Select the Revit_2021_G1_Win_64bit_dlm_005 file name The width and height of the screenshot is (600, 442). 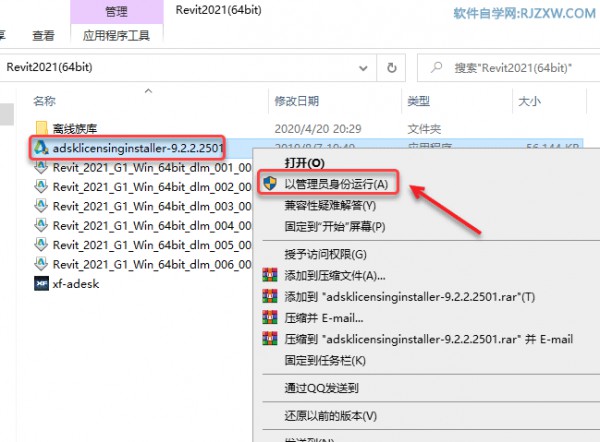point(152,245)
